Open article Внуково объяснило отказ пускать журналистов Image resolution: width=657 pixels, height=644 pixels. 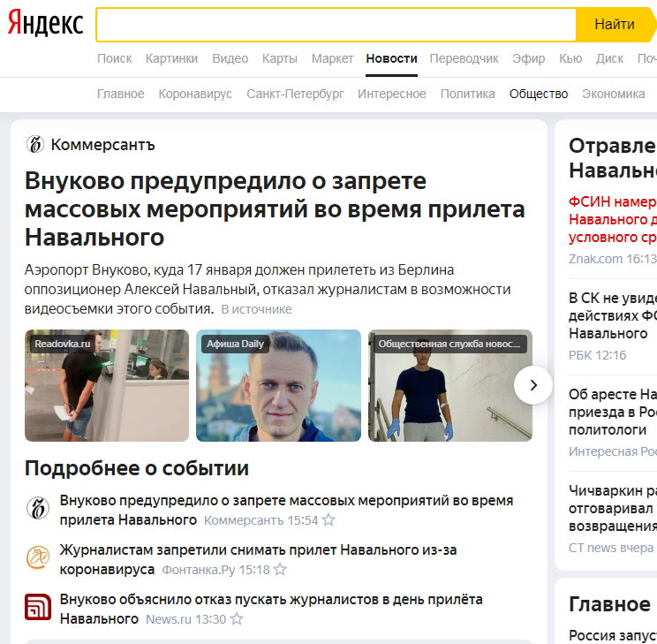coord(271,609)
